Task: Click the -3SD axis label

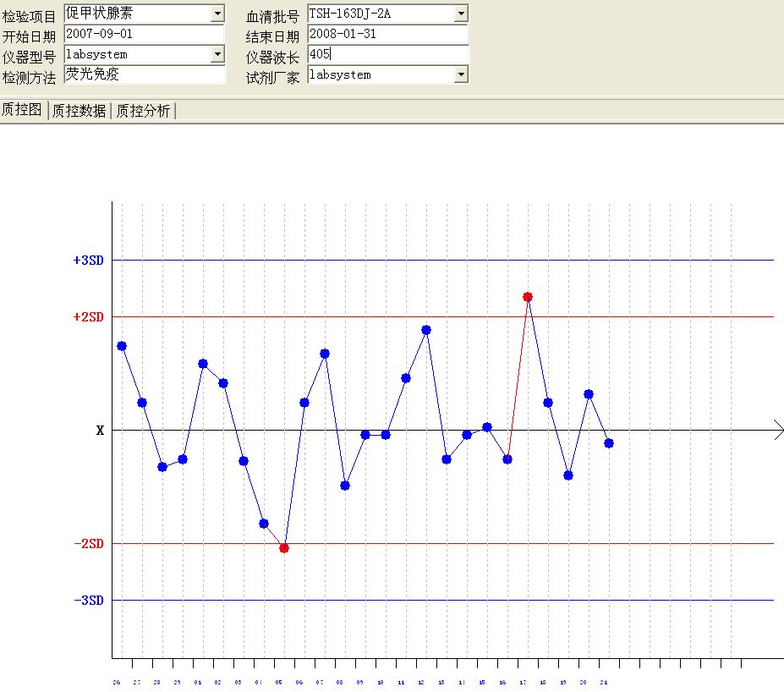Action: point(88,601)
